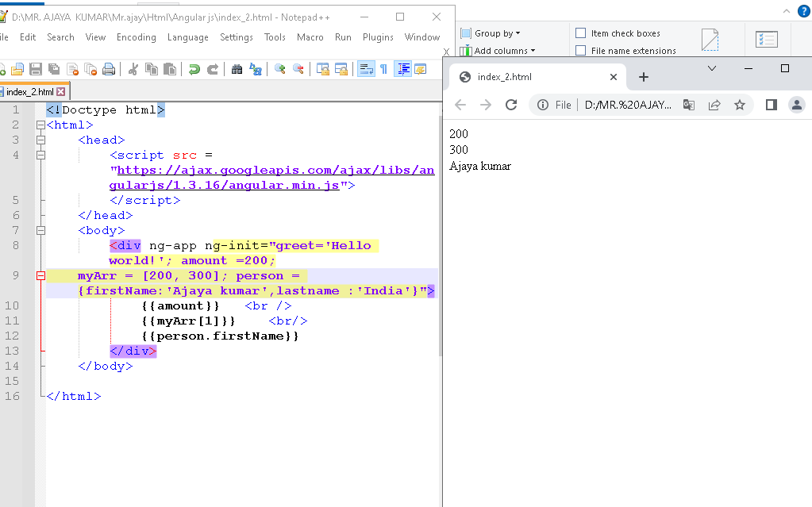Click the Print icon in Notepad++ toolbar
This screenshot has height=507, width=812.
(x=109, y=69)
